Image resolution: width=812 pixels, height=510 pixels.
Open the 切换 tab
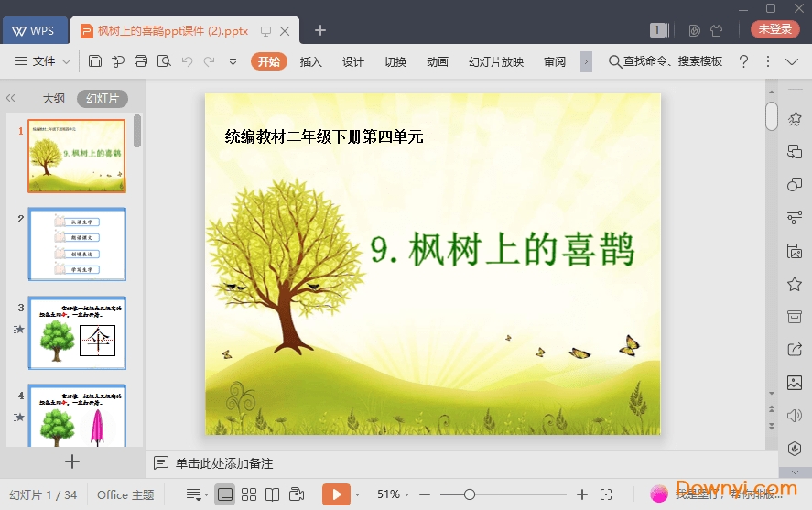(395, 61)
